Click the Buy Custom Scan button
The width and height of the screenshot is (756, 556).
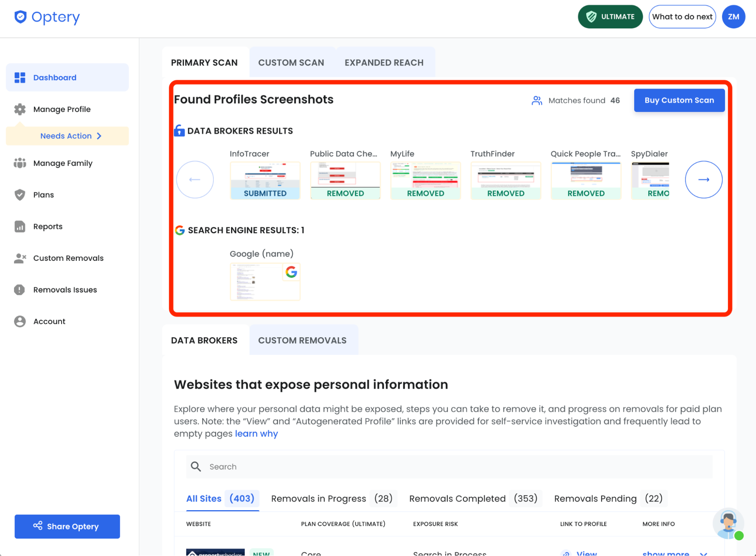[x=679, y=100]
